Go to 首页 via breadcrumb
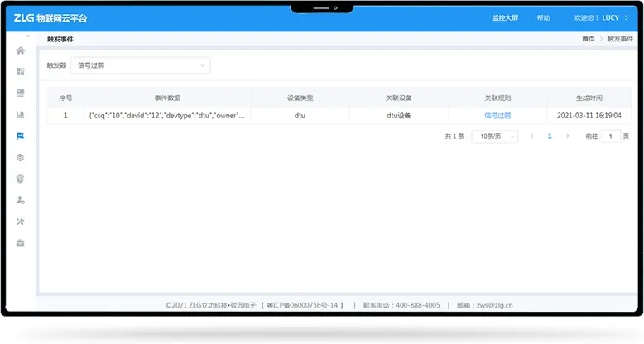Screen dimensions: 644x344 point(588,39)
